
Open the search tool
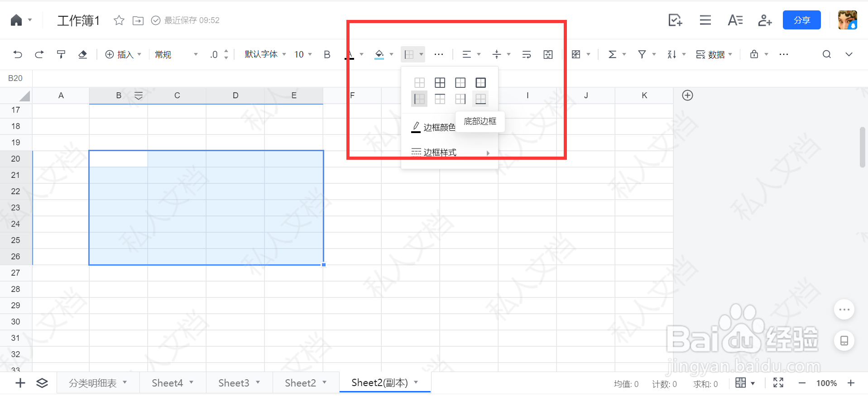[x=827, y=54]
